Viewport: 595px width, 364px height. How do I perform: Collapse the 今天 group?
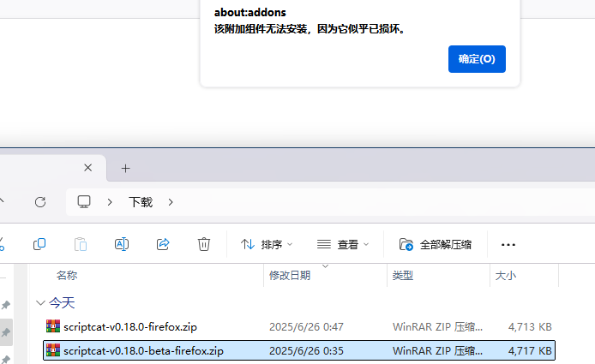click(40, 302)
